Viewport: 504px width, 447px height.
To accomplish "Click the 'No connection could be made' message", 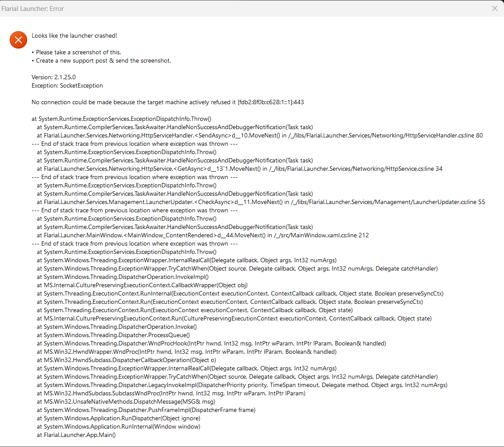I will pyautogui.click(x=167, y=102).
